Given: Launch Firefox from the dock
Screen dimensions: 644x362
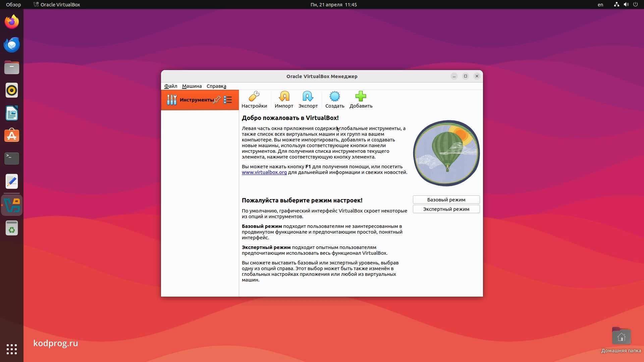Looking at the screenshot, I should (x=12, y=22).
